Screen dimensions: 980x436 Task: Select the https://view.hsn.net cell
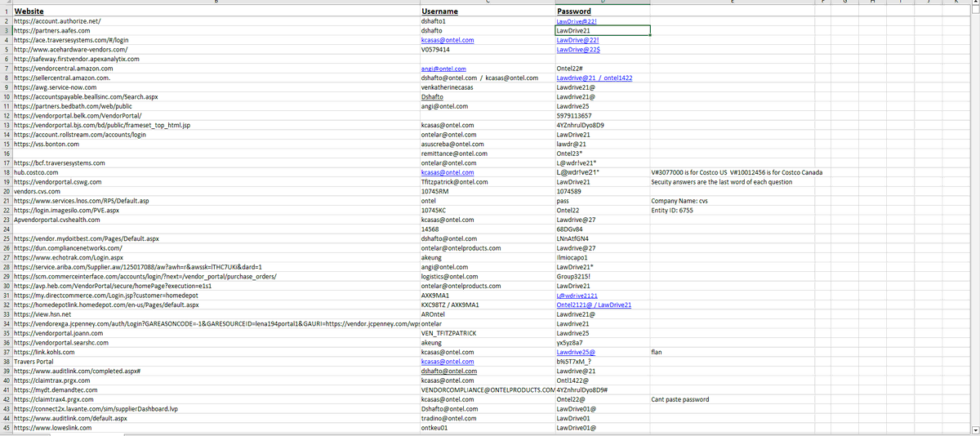(x=216, y=314)
